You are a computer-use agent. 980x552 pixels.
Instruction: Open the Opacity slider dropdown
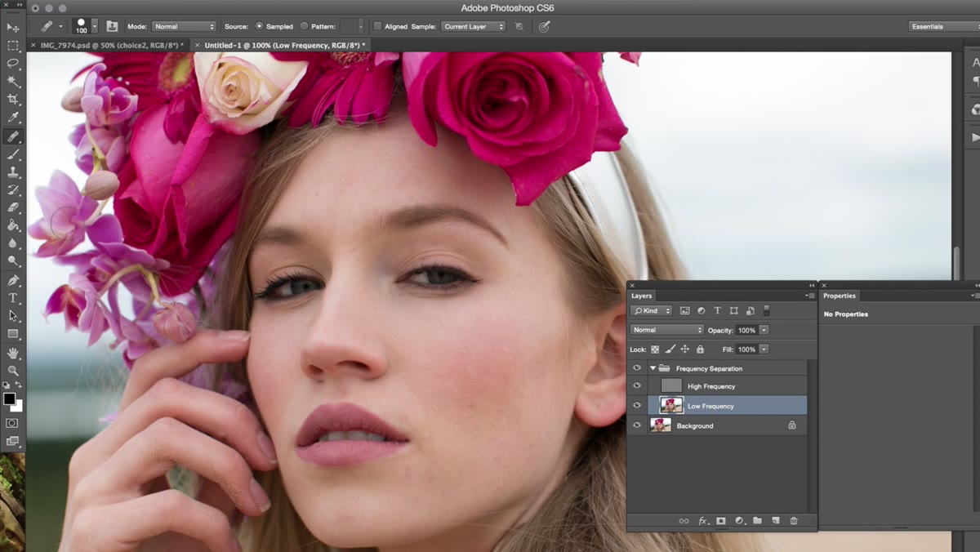point(764,330)
